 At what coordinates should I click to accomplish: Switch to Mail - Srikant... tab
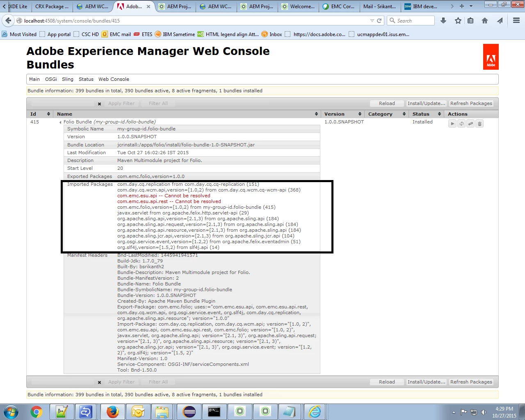[x=379, y=6]
